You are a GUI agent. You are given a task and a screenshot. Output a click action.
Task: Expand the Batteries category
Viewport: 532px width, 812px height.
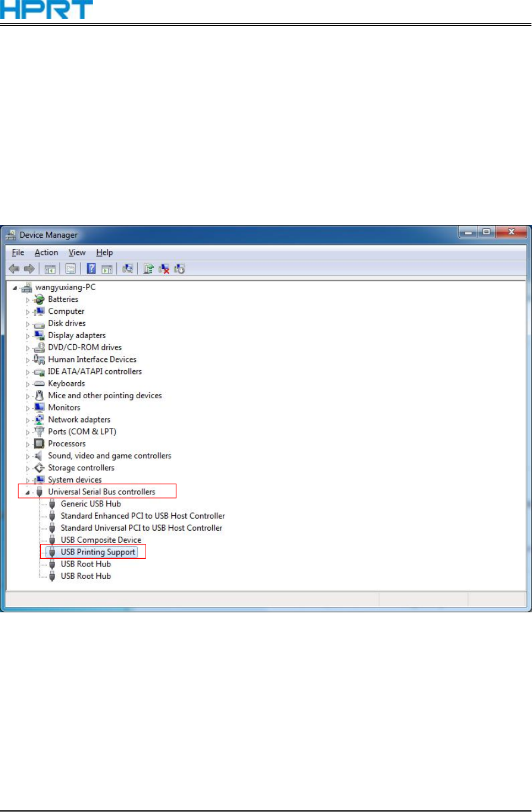pyautogui.click(x=28, y=300)
